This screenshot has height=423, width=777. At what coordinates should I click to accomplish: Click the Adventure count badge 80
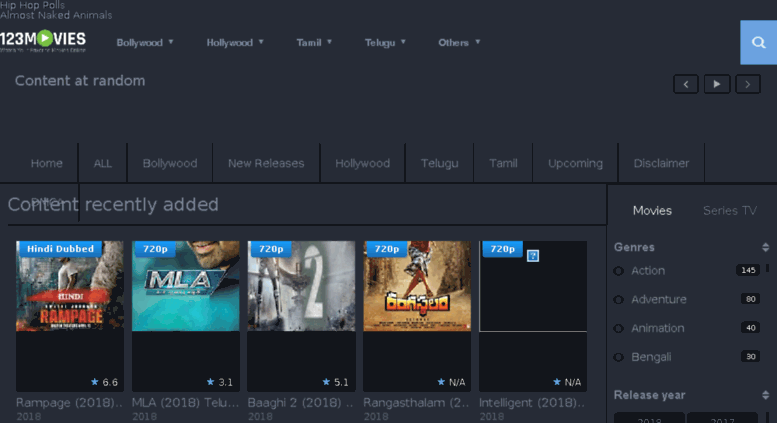pyautogui.click(x=750, y=299)
